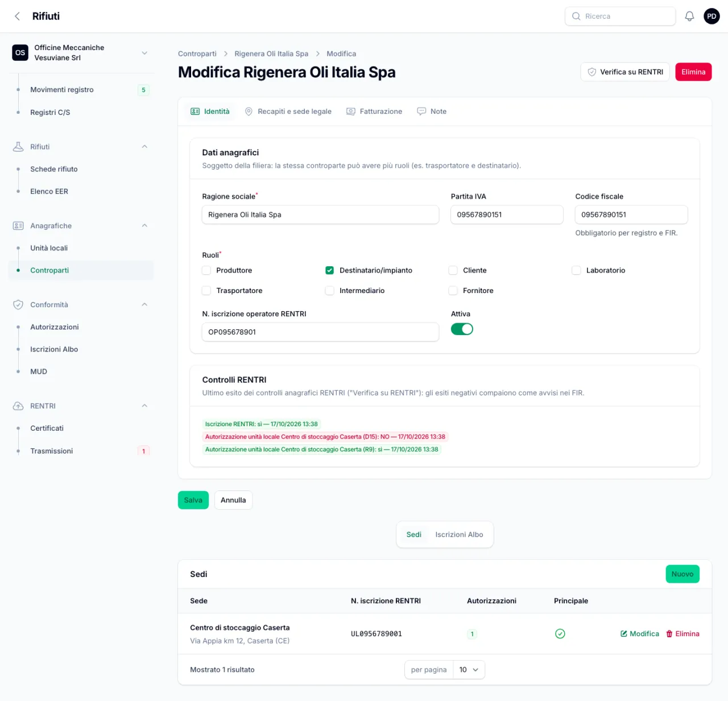Click Modifica for Centro di stoccaggio Caserta
Viewport: 728px width, 701px height.
[x=640, y=634]
